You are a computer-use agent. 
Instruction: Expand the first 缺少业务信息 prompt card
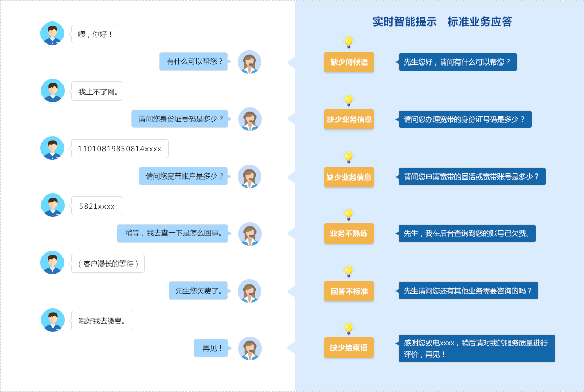[349, 119]
